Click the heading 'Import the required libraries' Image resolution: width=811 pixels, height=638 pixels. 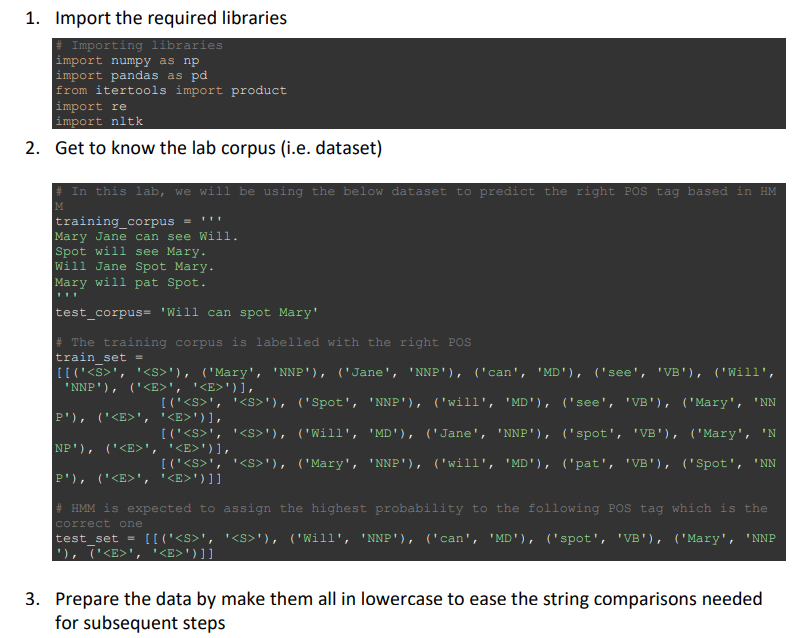click(x=171, y=18)
